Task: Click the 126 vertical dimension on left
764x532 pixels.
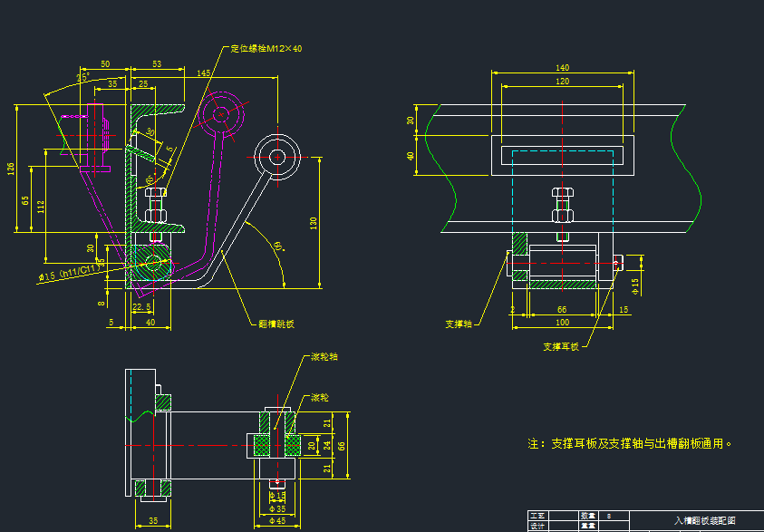Action: [11, 169]
